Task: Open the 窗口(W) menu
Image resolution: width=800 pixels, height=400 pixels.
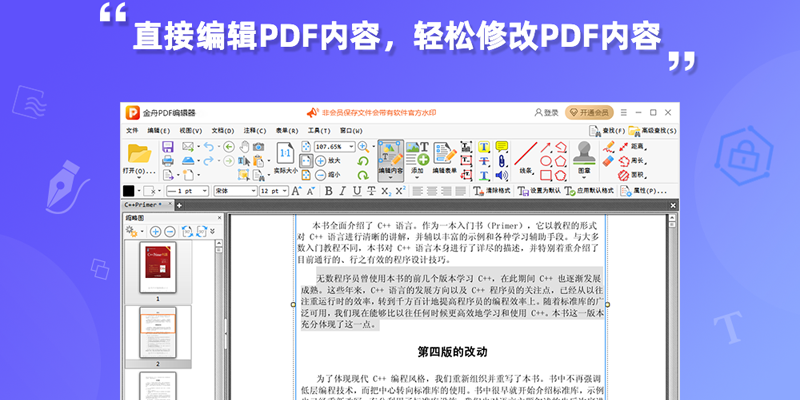Action: coord(351,131)
